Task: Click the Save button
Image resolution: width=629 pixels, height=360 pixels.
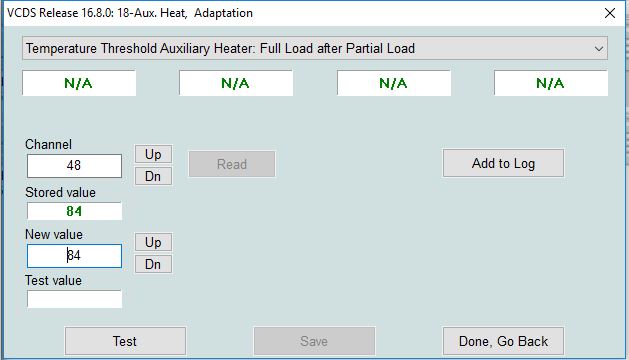Action: 314,341
